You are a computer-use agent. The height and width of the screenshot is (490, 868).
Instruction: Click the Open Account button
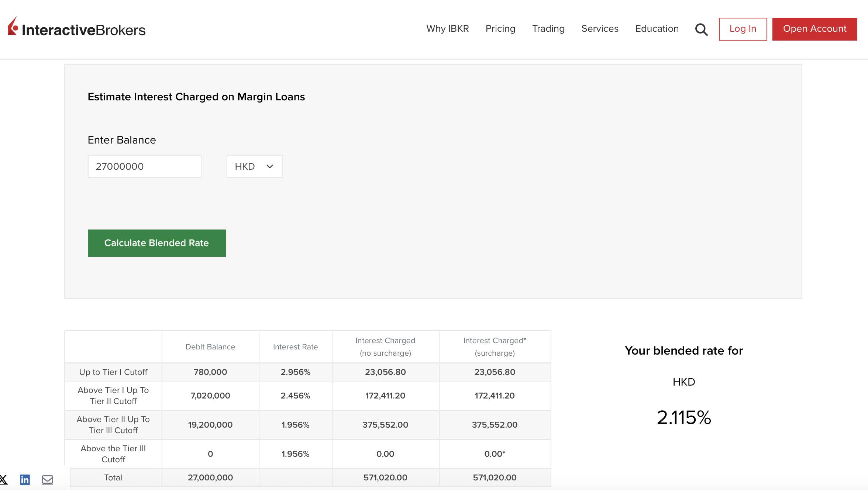[814, 29]
